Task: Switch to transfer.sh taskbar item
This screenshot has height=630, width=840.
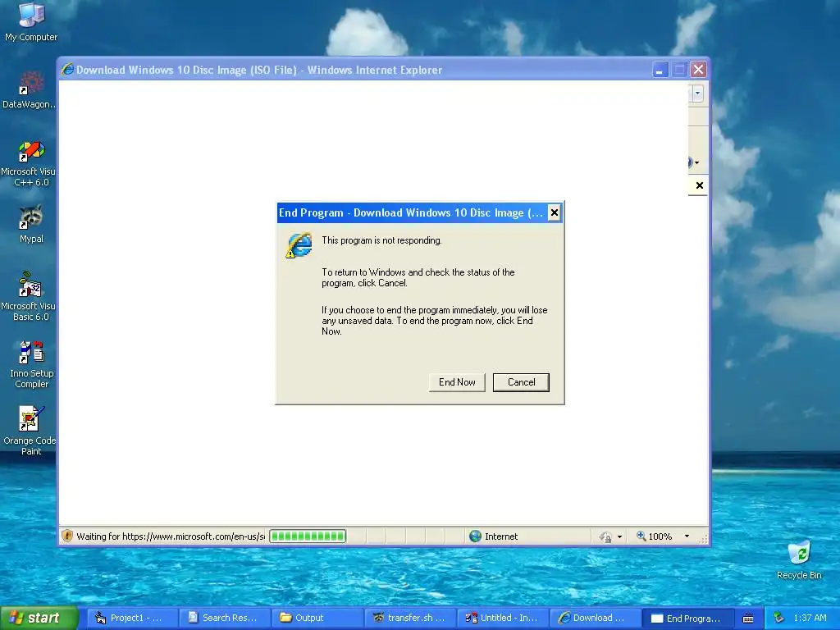Action: coord(410,619)
